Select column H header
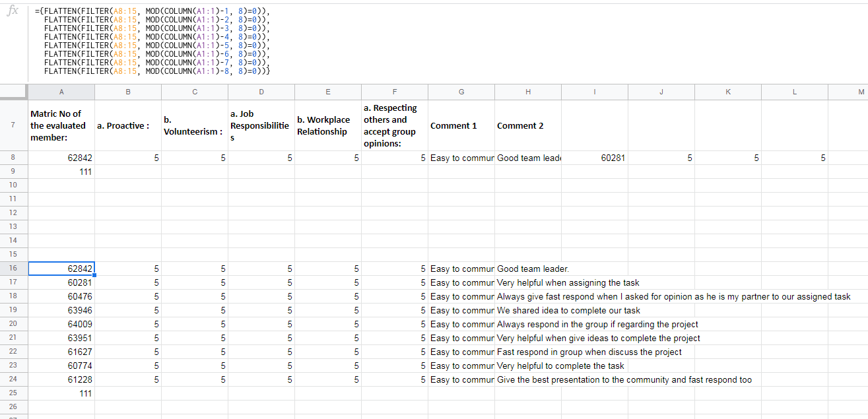868x419 pixels. tap(528, 92)
